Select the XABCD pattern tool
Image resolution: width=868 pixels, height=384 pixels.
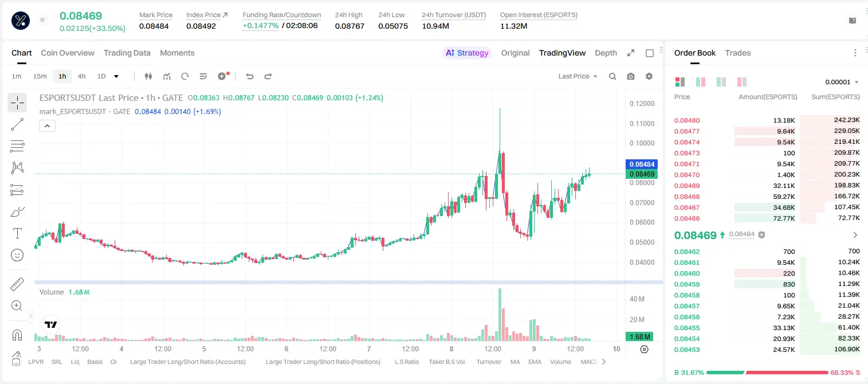pyautogui.click(x=17, y=167)
